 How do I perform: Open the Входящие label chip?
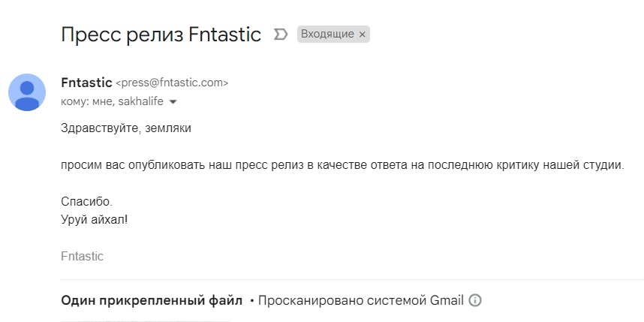[327, 35]
